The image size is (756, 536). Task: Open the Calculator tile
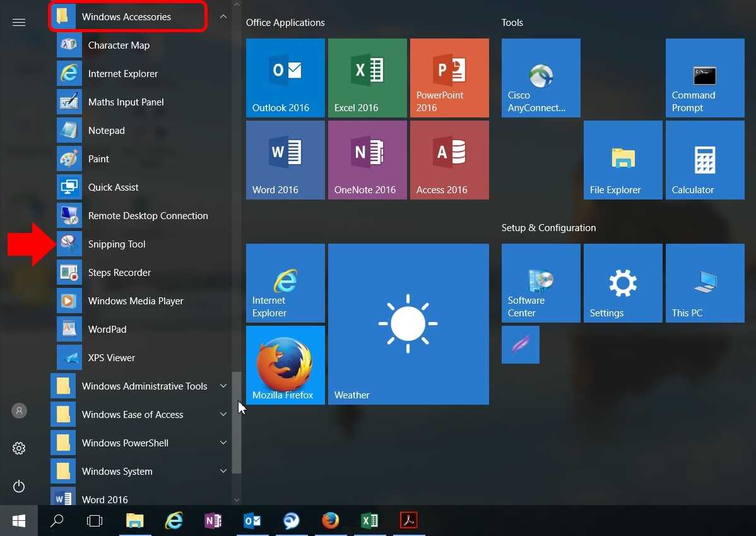[x=705, y=160]
